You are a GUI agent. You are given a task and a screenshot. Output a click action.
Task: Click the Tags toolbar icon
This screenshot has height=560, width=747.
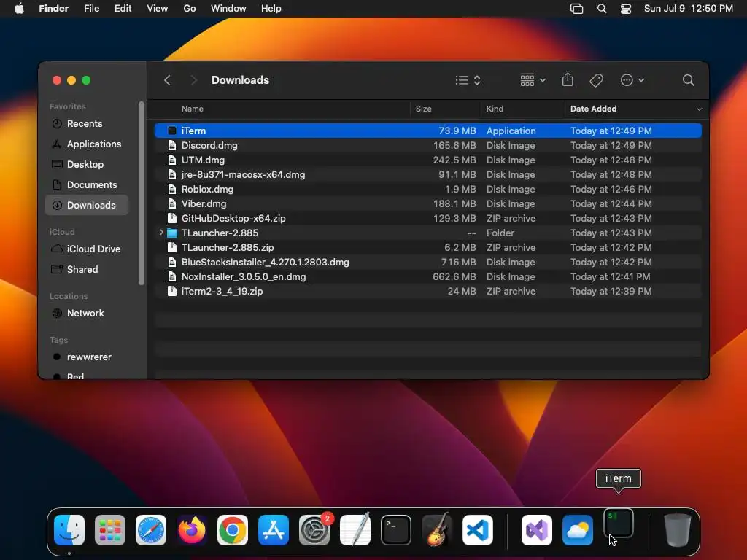click(x=596, y=80)
